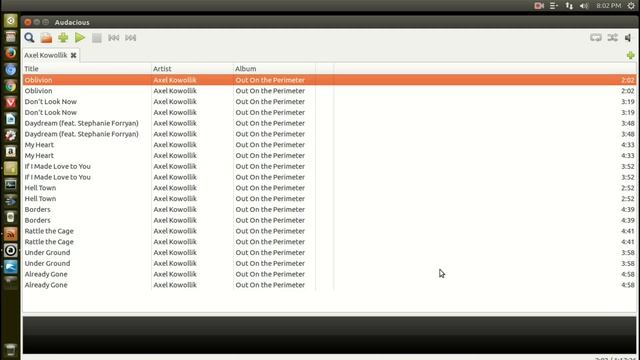This screenshot has width=640, height=360.
Task: Add a new playlist with the green plus
Action: (631, 55)
